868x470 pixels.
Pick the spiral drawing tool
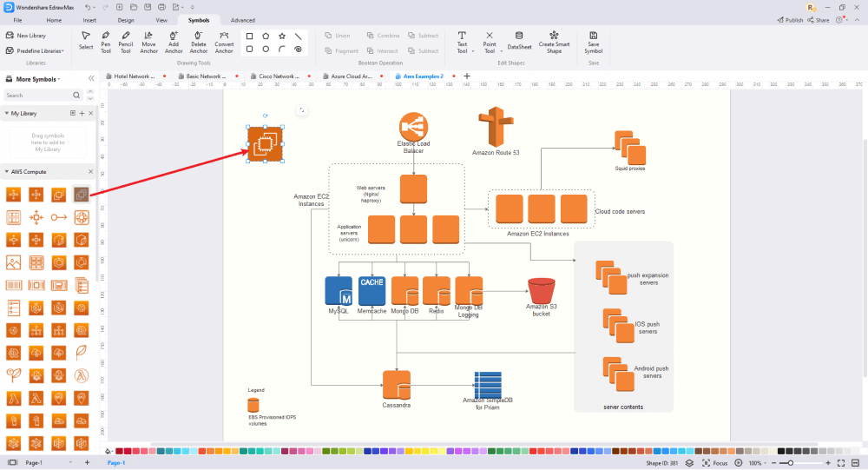pos(299,50)
